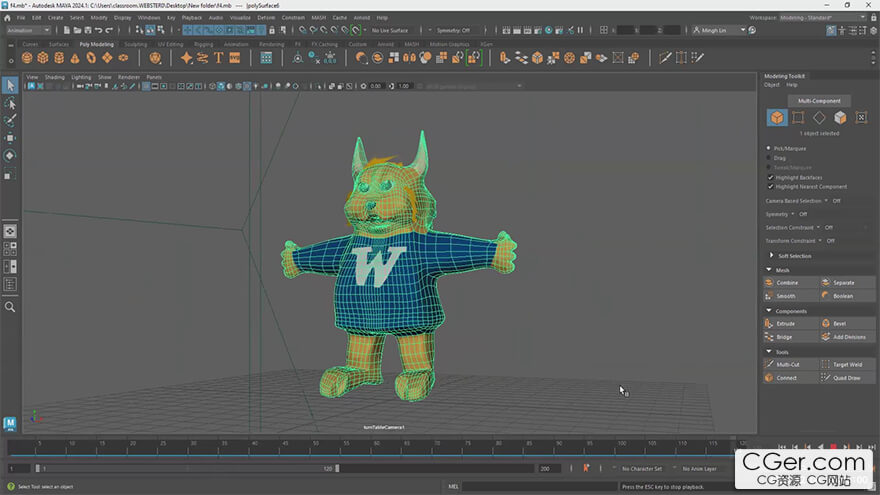Click the Quad Draw button
Viewport: 880px width, 495px height.
coord(847,378)
